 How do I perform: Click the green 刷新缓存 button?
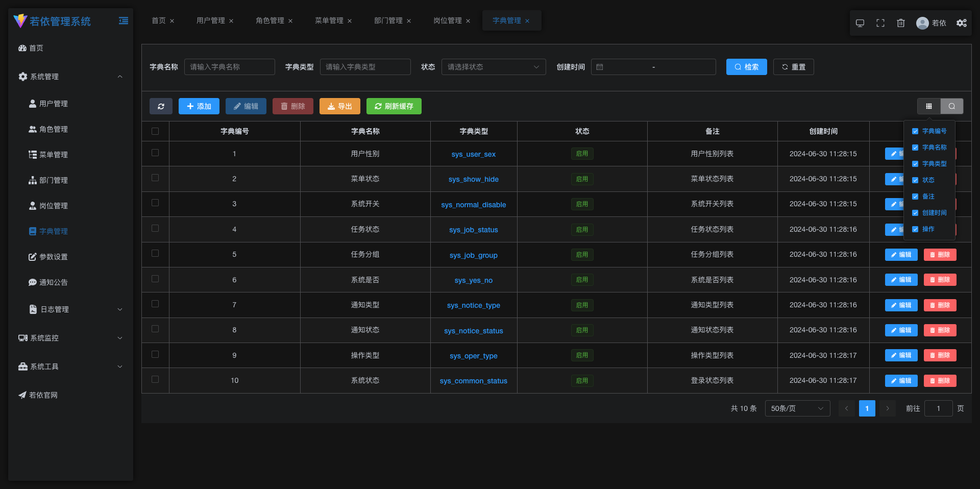click(x=394, y=106)
